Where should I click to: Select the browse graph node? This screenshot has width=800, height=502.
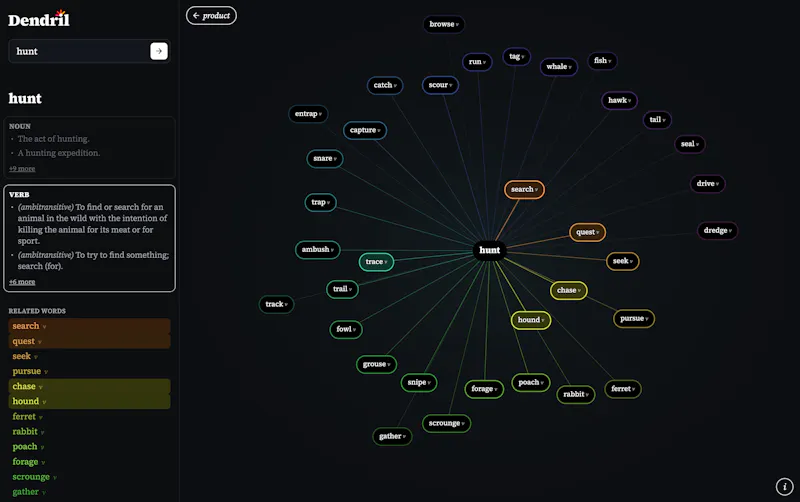(444, 24)
